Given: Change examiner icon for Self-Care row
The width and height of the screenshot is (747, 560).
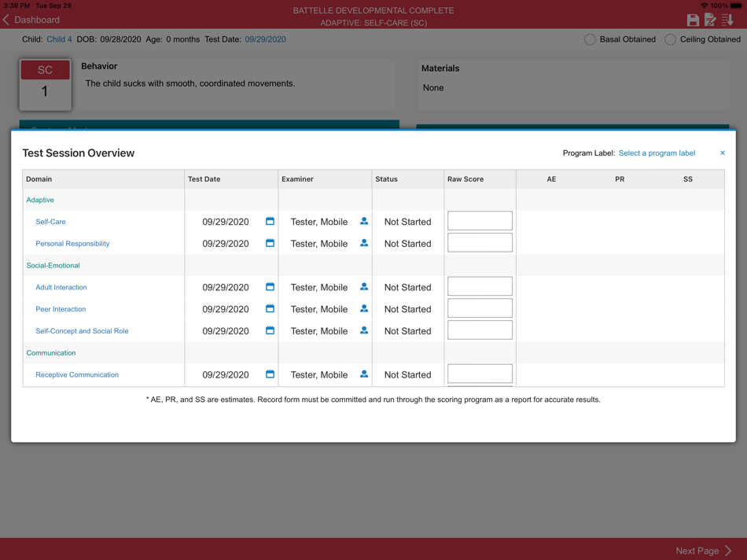Looking at the screenshot, I should click(364, 221).
